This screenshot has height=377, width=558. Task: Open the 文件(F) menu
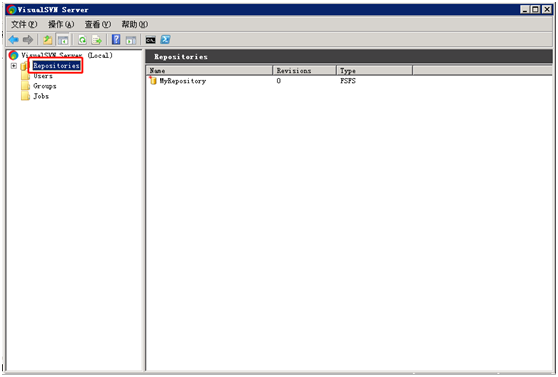24,24
